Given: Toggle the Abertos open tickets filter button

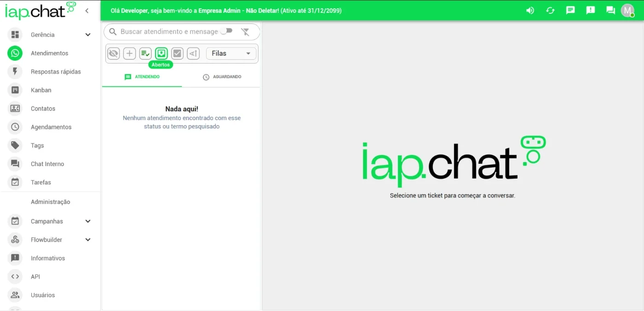Looking at the screenshot, I should (161, 53).
